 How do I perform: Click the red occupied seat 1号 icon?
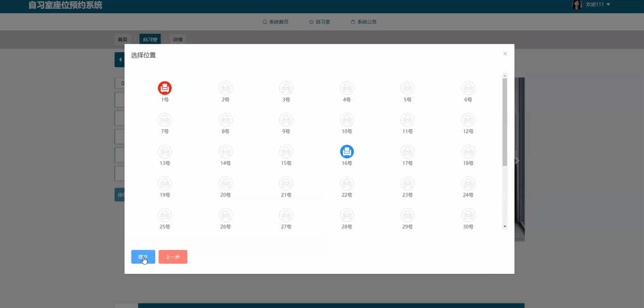(165, 88)
